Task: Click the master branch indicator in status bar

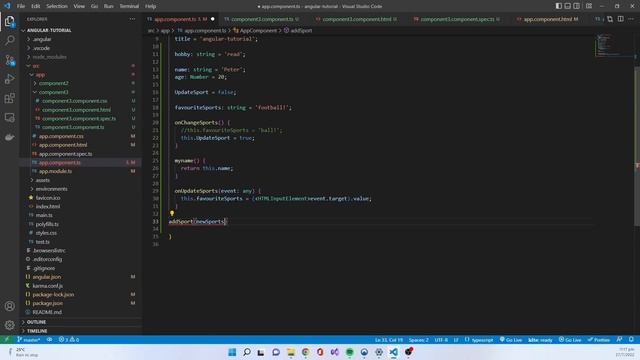Action: coord(29,340)
